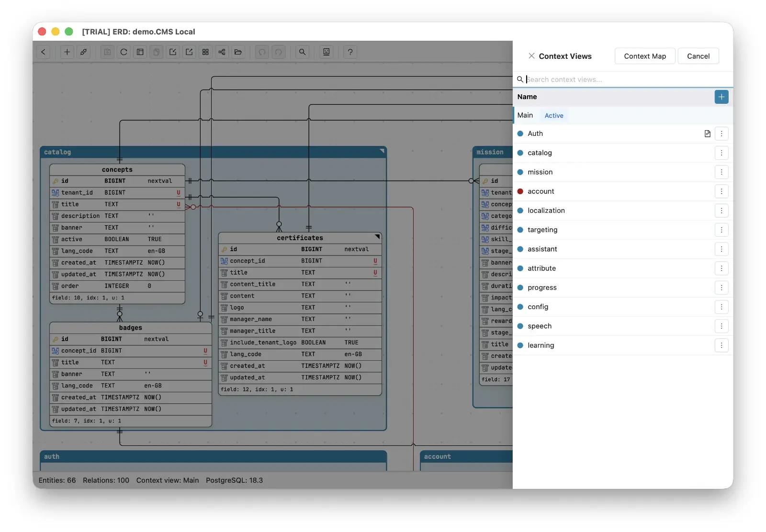Select the badges table header
The image size is (766, 532).
coord(131,328)
